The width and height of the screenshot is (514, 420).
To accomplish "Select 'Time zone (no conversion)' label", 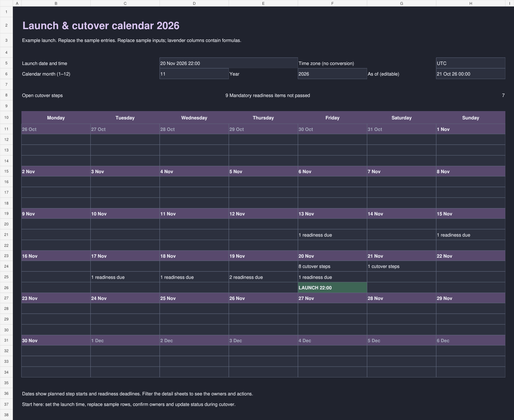I will coord(326,63).
